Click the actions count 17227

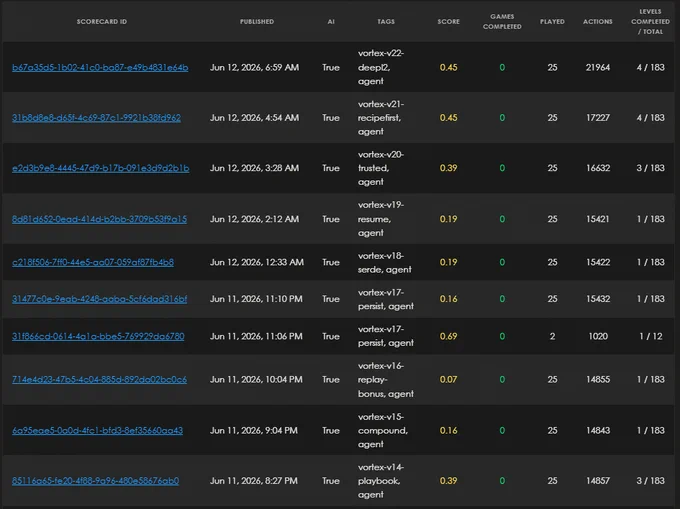[x=598, y=117]
